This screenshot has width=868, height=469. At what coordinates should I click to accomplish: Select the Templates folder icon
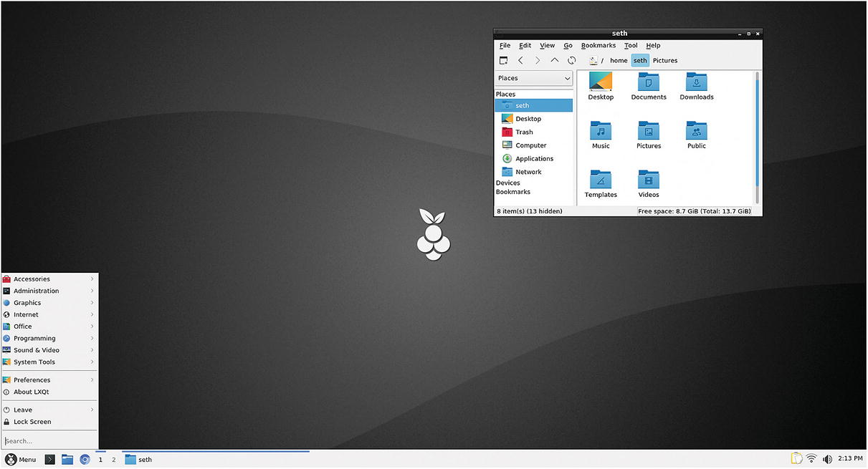coord(601,184)
